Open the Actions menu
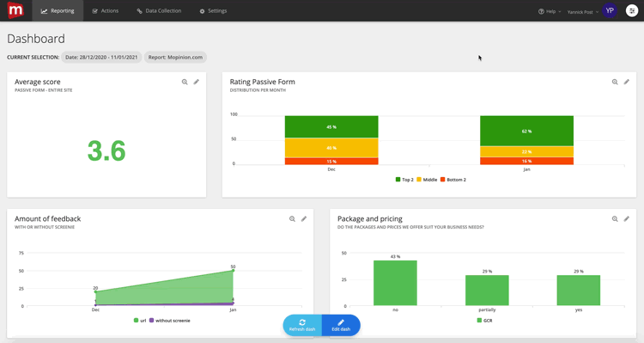644x343 pixels. (x=106, y=10)
